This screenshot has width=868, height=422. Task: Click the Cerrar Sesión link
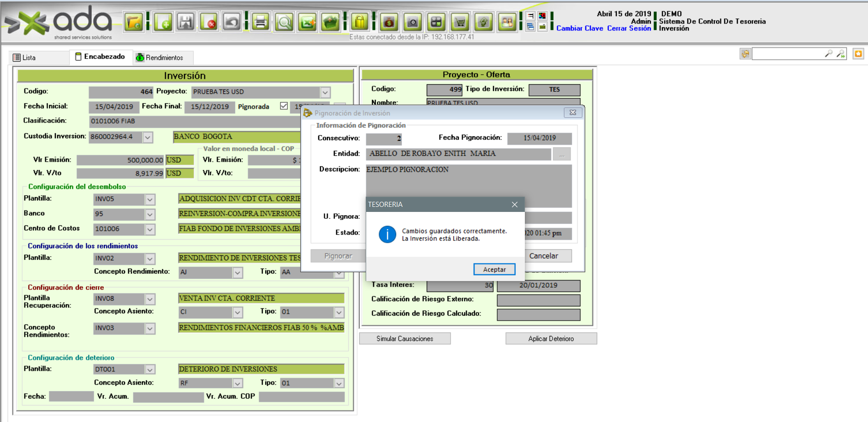coord(629,29)
